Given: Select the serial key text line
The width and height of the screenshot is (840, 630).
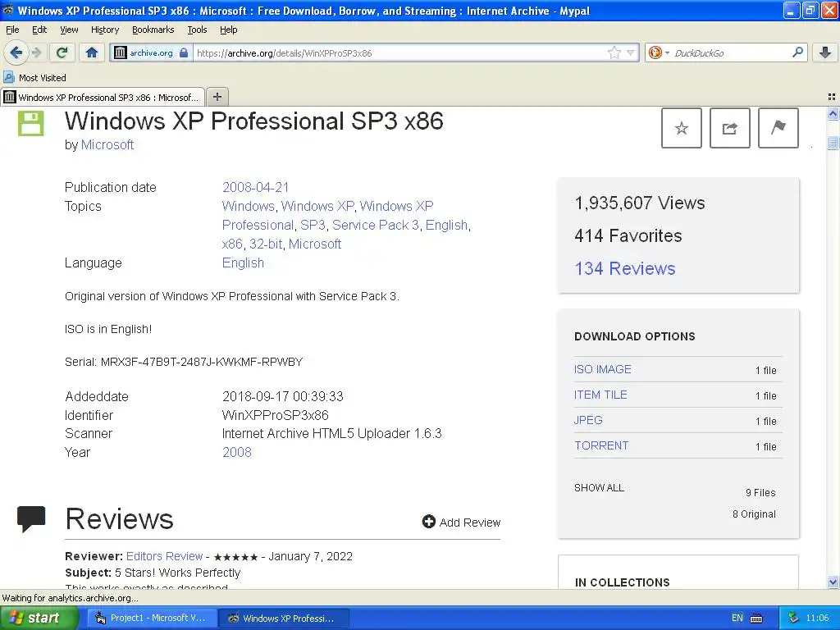Looking at the screenshot, I should [184, 362].
